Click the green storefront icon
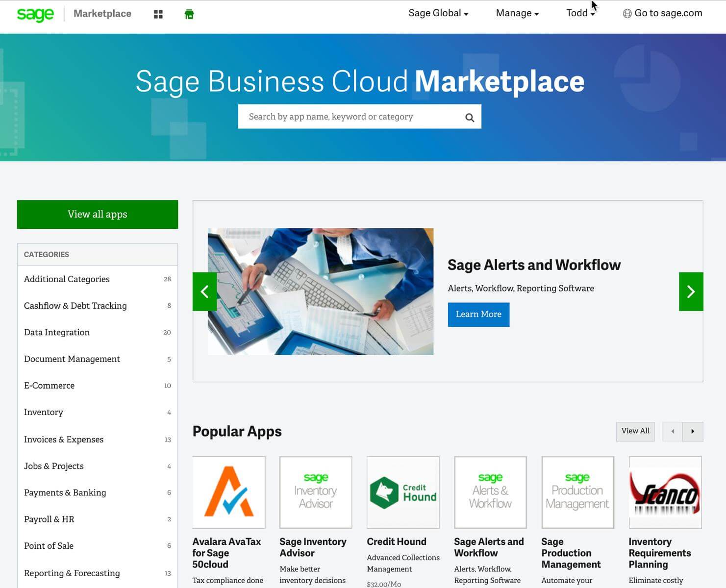Viewport: 726px width, 588px height. point(189,14)
